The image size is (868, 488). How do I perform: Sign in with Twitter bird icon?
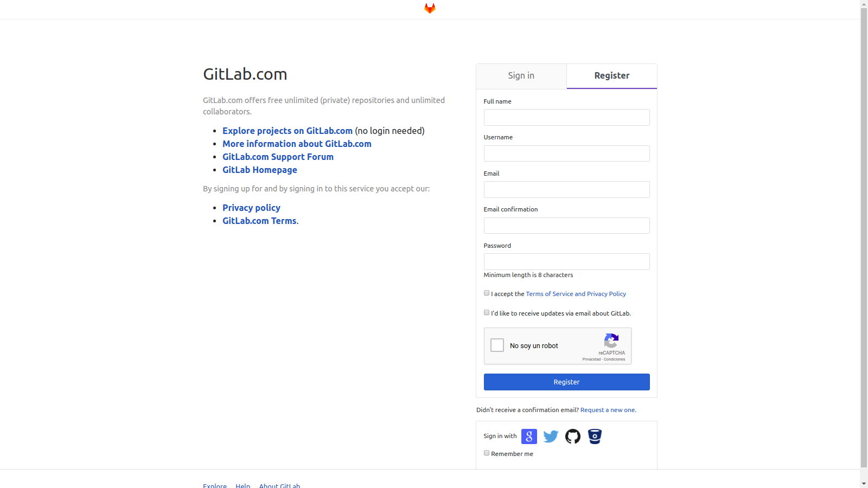(x=551, y=436)
